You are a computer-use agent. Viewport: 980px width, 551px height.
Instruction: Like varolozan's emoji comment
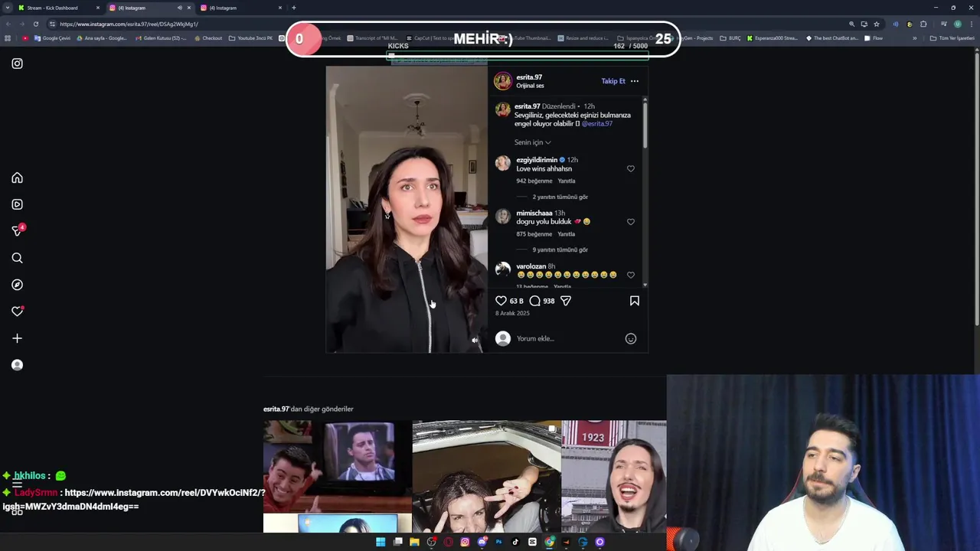pyautogui.click(x=631, y=275)
